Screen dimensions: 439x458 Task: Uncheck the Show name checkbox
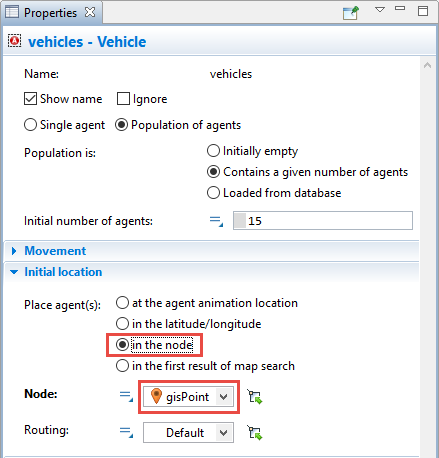click(x=30, y=99)
